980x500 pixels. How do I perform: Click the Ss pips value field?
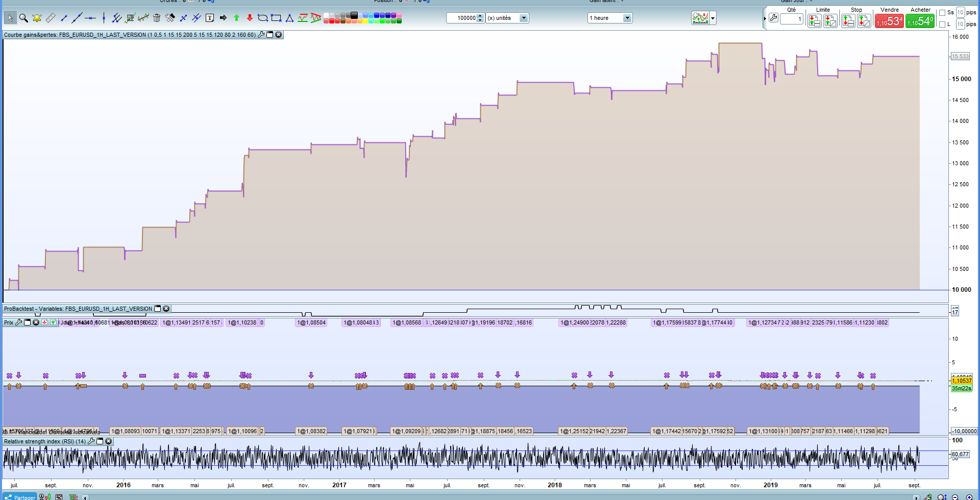(x=960, y=13)
